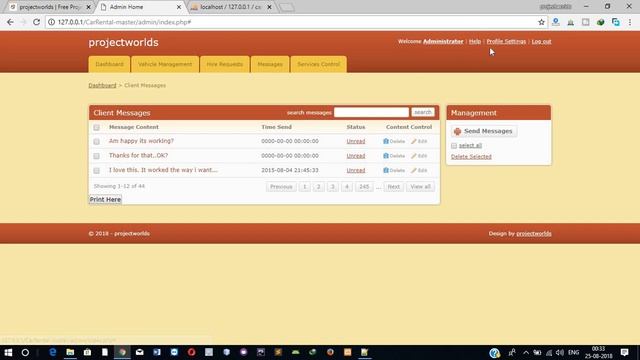Go to the Next page of messages
The height and width of the screenshot is (360, 640).
tap(393, 187)
